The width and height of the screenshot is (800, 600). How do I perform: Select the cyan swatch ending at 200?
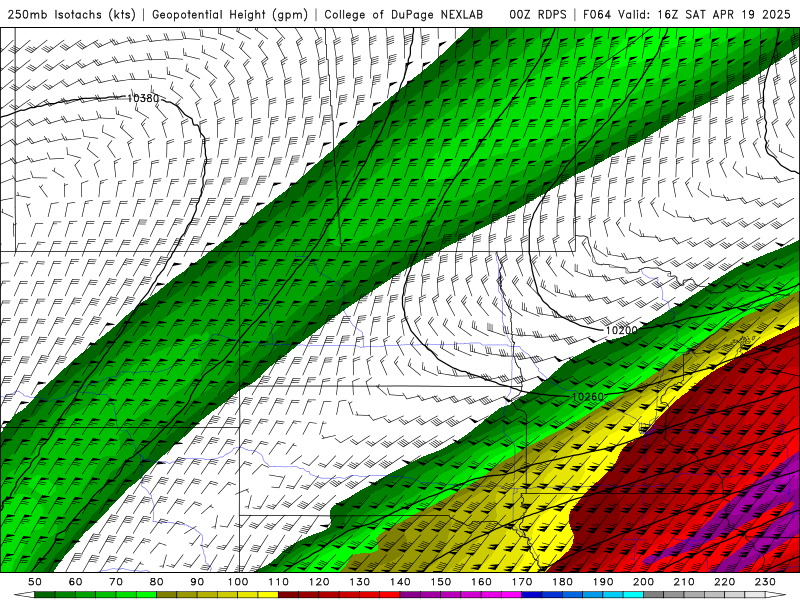[633, 594]
